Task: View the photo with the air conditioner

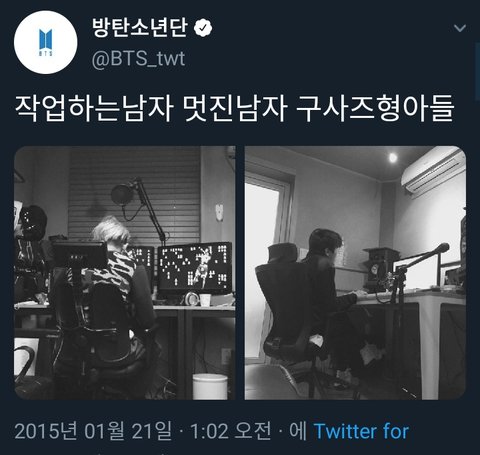Action: (x=355, y=273)
